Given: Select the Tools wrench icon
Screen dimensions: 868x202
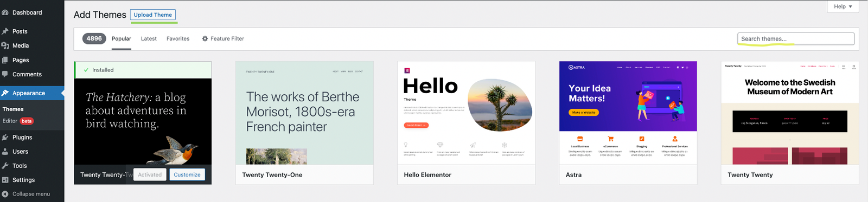Looking at the screenshot, I should [x=5, y=166].
